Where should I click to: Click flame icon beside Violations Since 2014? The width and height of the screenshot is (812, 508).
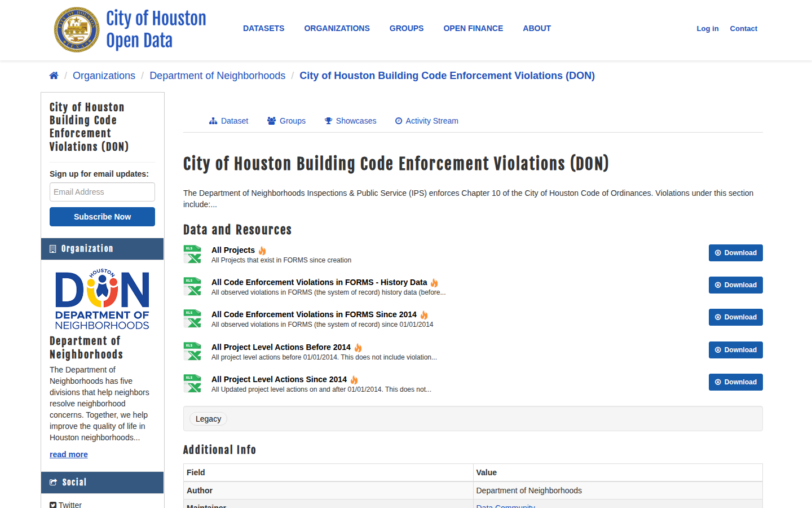[424, 315]
